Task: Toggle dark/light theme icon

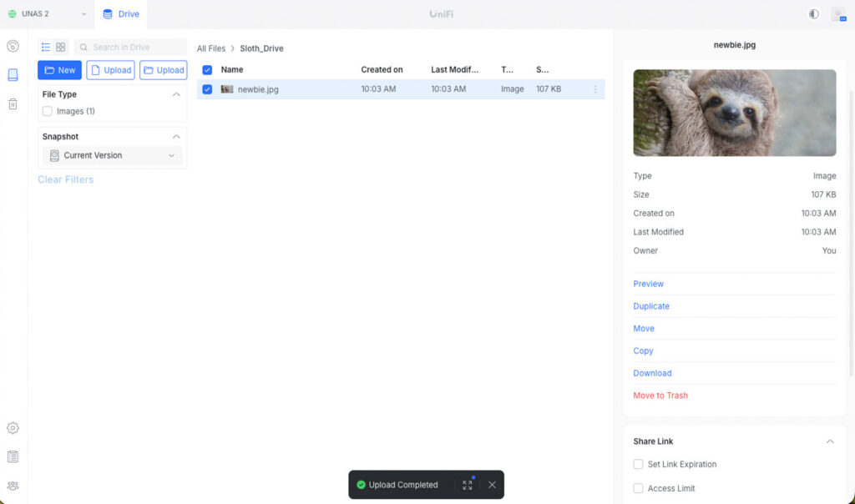Action: pos(813,14)
